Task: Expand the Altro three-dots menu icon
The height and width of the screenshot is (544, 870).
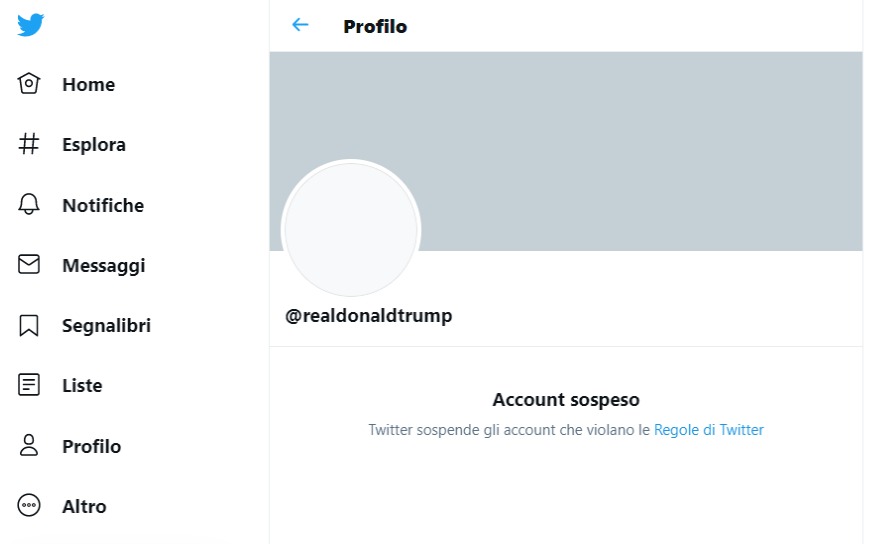Action: tap(29, 506)
